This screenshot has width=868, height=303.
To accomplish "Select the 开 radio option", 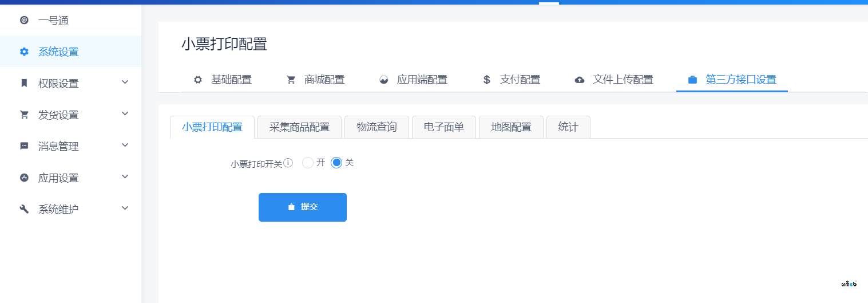I will click(x=308, y=163).
